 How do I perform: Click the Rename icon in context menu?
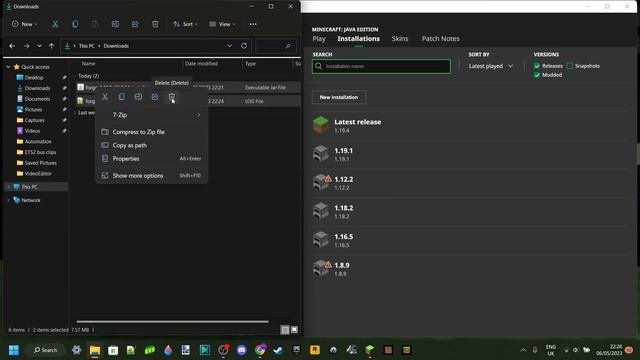(138, 97)
